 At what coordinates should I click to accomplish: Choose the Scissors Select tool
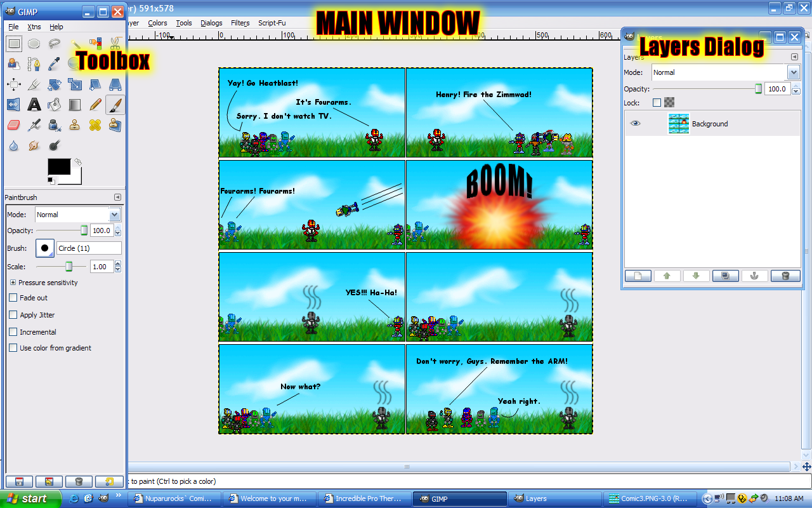coord(115,44)
